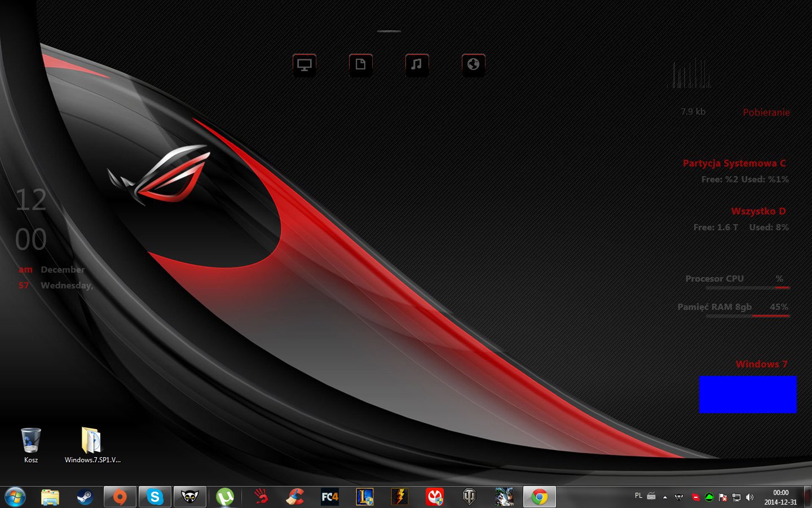812x508 pixels.
Task: Click the large 12 hour clock digits
Action: click(31, 200)
